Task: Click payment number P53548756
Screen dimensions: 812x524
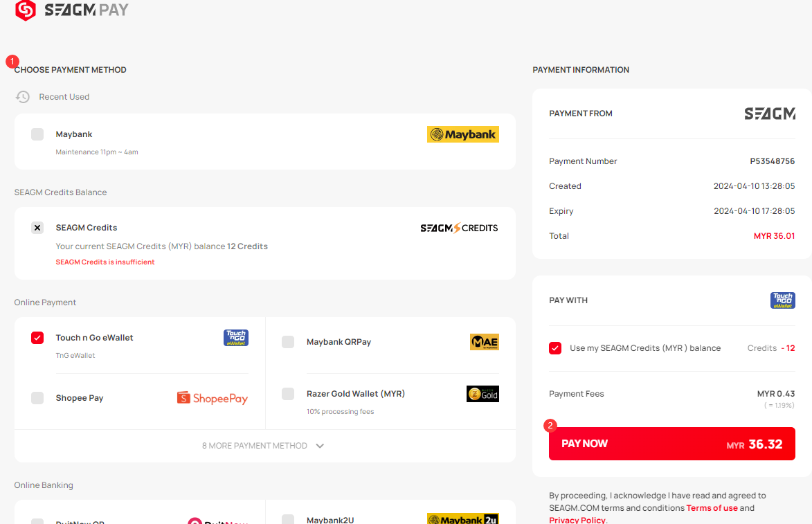Action: click(x=772, y=161)
